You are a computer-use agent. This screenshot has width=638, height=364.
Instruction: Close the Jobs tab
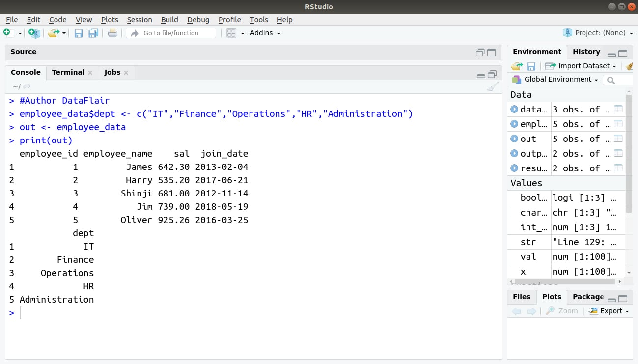coord(126,73)
